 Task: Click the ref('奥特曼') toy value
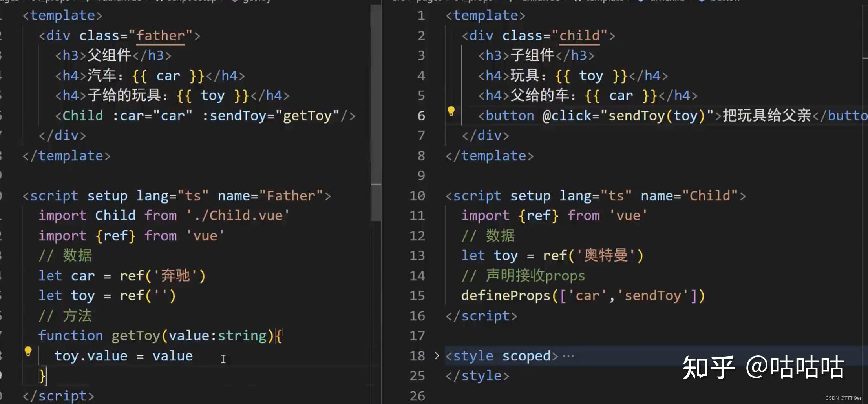pyautogui.click(x=593, y=256)
